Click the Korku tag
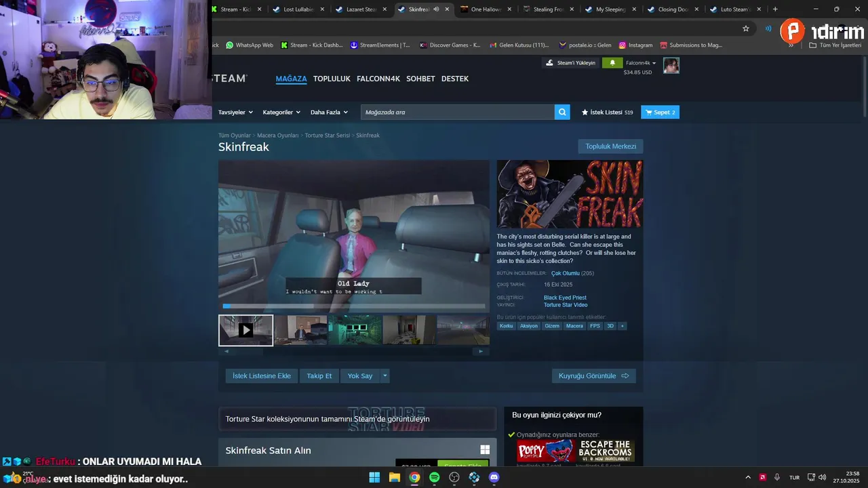Image resolution: width=868 pixels, height=488 pixels. (x=507, y=326)
